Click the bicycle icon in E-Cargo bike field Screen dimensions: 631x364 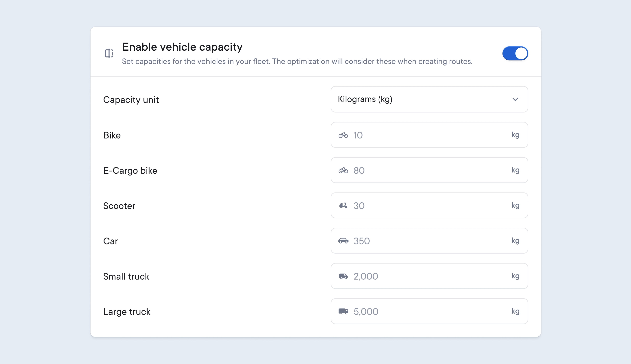343,170
